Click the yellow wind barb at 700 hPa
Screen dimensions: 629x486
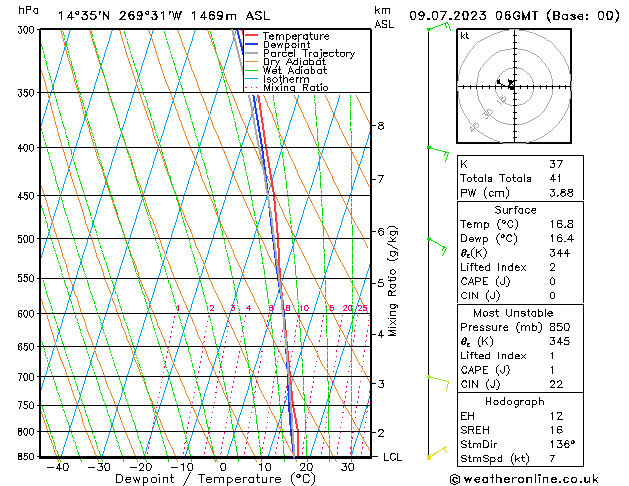pyautogui.click(x=437, y=378)
